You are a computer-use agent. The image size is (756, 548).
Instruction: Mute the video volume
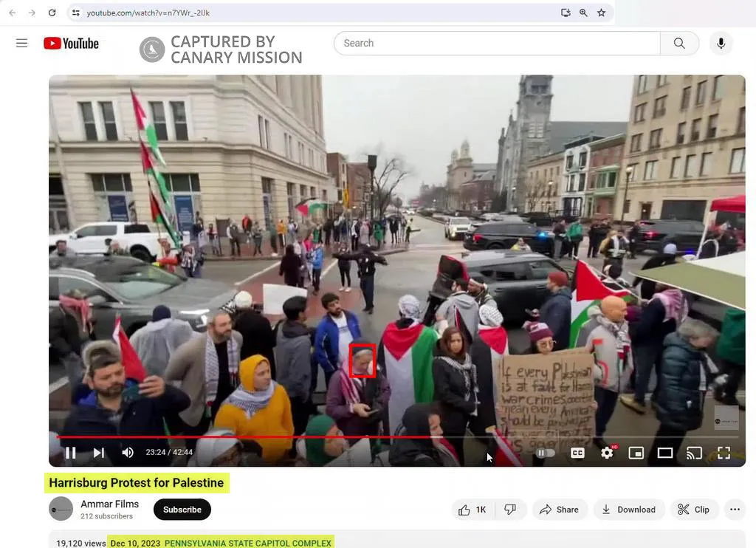coord(127,453)
